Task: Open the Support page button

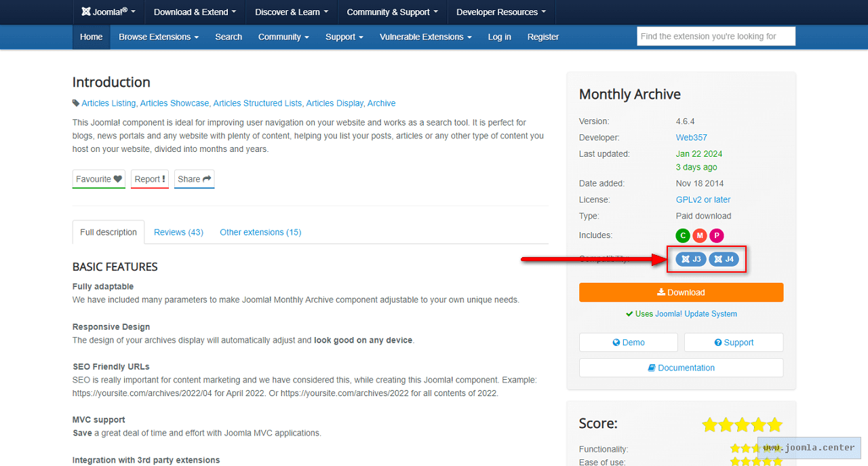Action: click(x=733, y=343)
